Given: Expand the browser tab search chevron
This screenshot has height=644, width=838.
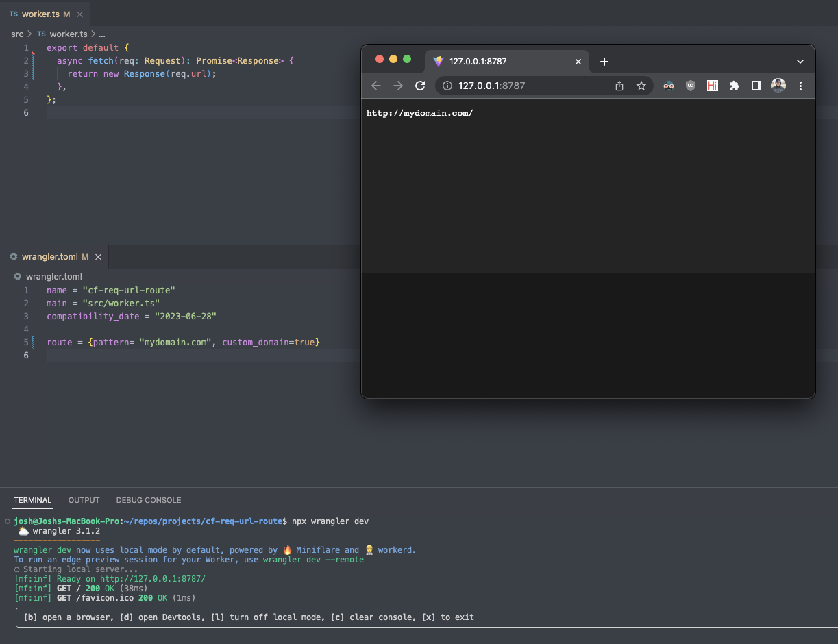Looking at the screenshot, I should click(x=800, y=62).
